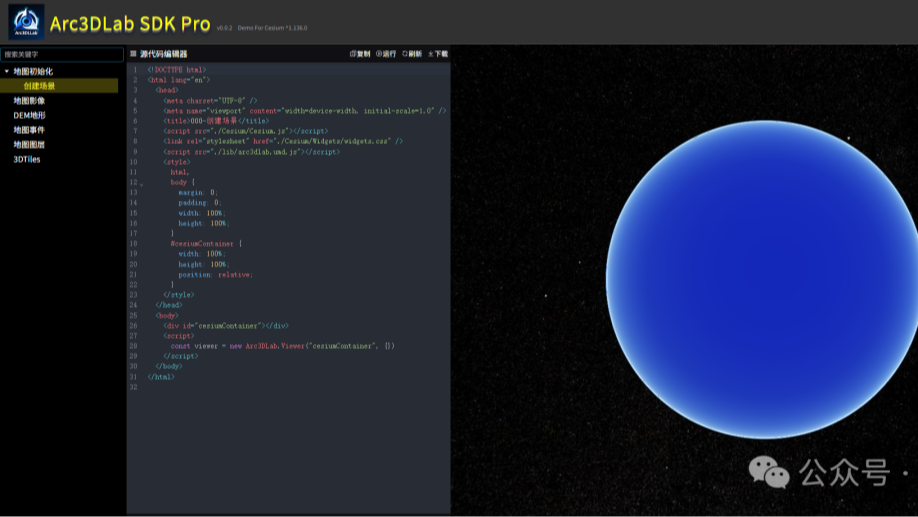Click the div id="cesiumContainer" line
Viewport: 918px width, 517px height.
(225, 326)
